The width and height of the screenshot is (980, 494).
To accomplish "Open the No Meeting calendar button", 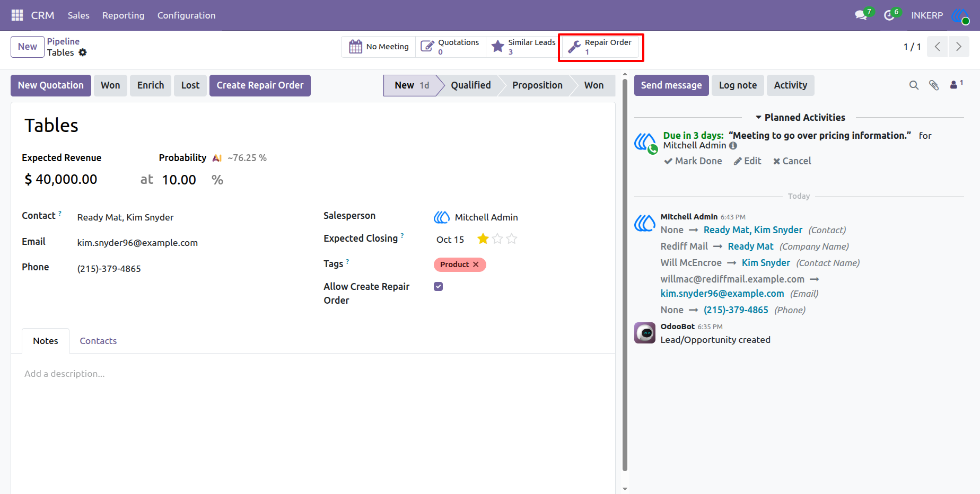I will [379, 47].
